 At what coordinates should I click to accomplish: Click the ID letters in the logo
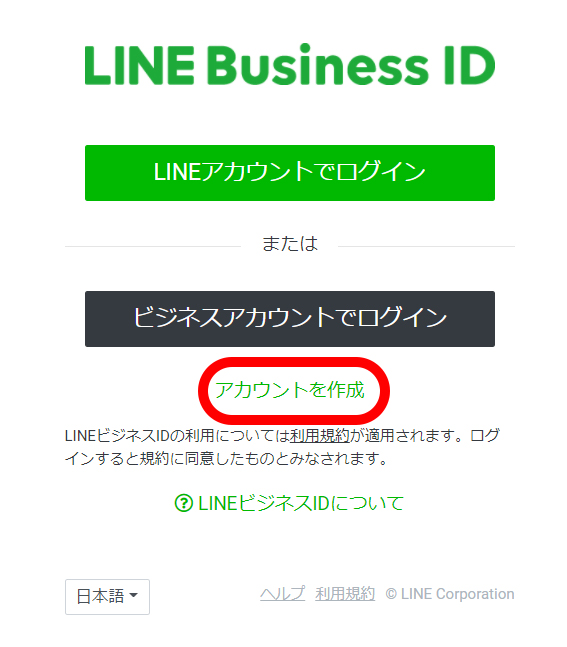click(470, 65)
